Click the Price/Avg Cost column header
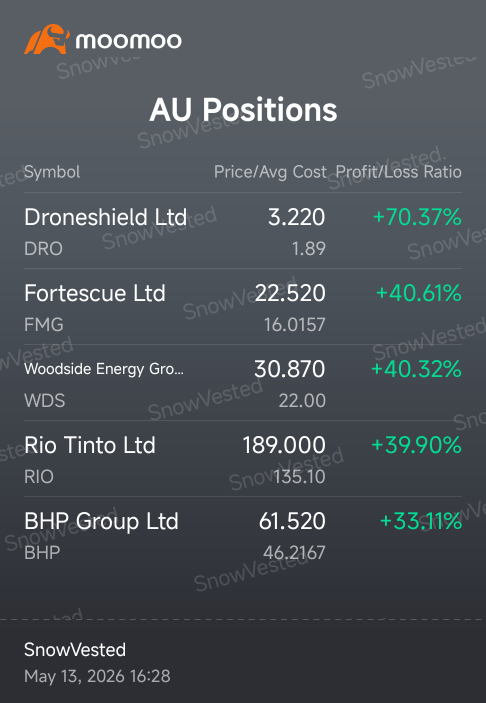486x703 pixels. tap(270, 172)
